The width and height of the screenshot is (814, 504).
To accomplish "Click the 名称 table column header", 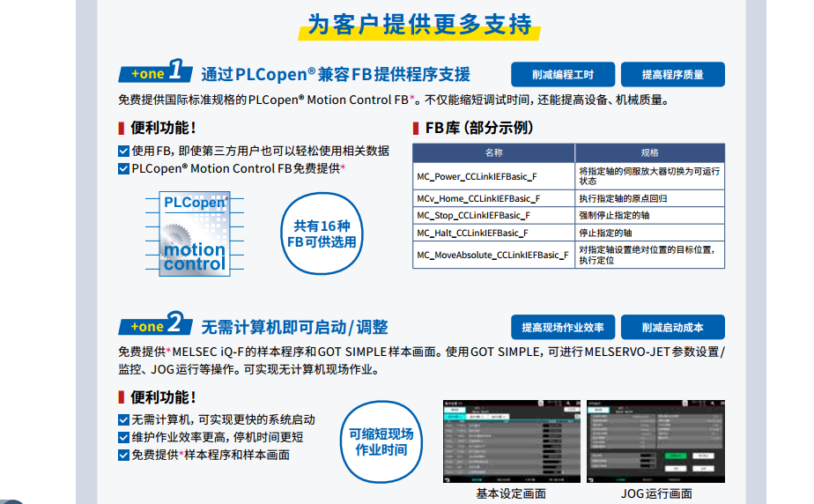I will pyautogui.click(x=493, y=152).
